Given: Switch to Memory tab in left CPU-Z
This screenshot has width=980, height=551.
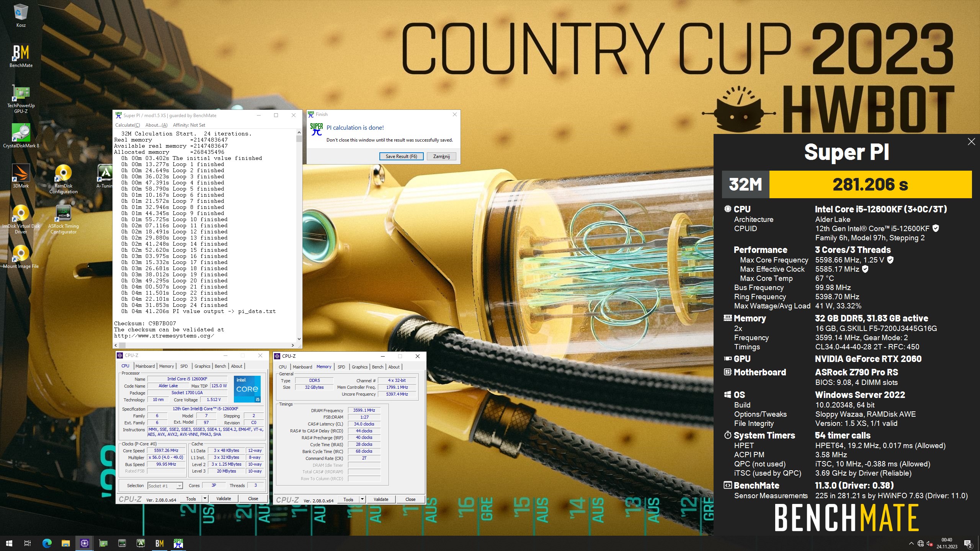Looking at the screenshot, I should (167, 366).
